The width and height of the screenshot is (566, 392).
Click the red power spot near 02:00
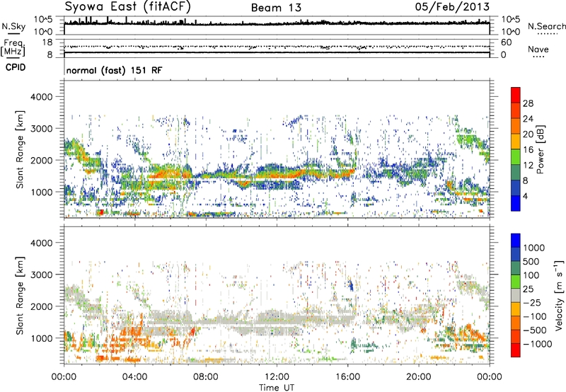(100, 212)
